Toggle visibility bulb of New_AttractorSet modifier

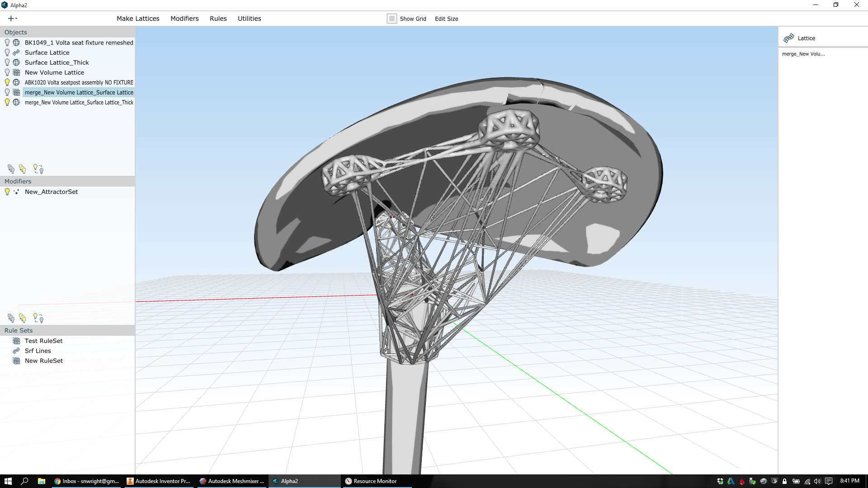[7, 192]
